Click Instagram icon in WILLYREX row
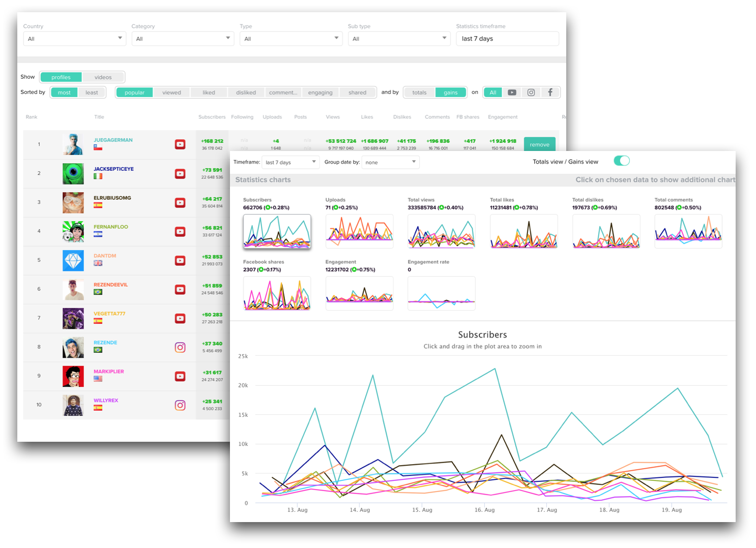This screenshot has width=756, height=548. tap(180, 405)
